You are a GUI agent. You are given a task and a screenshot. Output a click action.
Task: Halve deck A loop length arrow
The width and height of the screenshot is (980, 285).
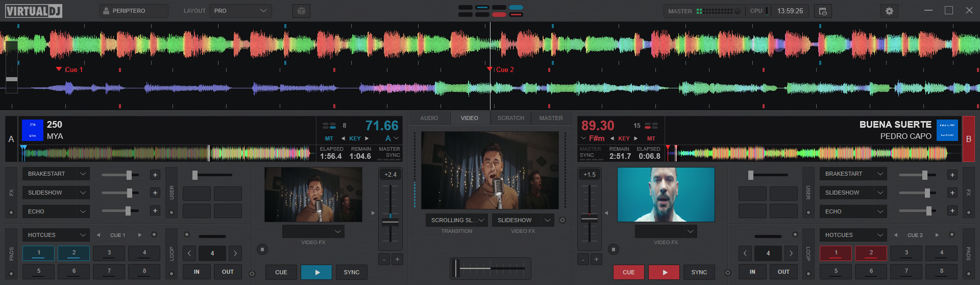point(189,253)
